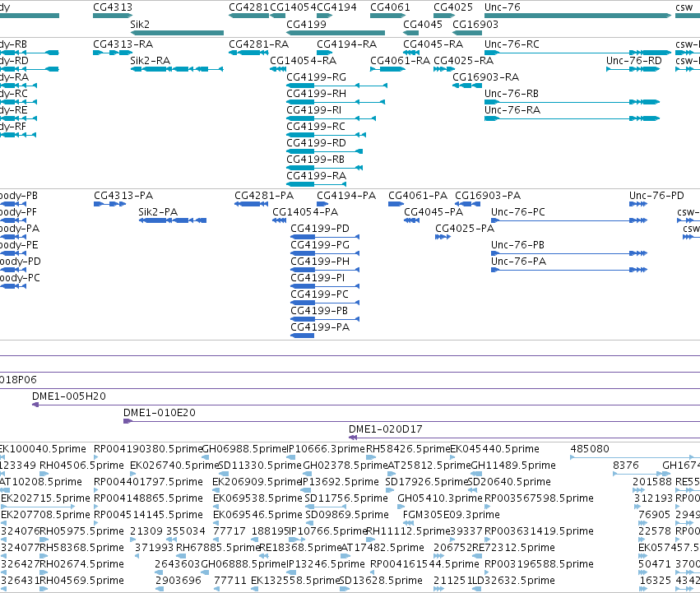Select EST SD11756.5prime

point(346,498)
